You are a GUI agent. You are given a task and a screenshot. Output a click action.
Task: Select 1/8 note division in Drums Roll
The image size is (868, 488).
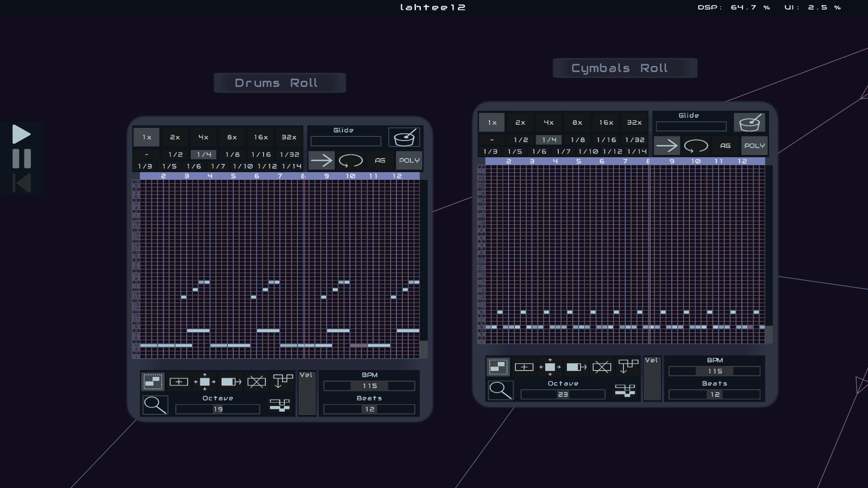tap(232, 155)
